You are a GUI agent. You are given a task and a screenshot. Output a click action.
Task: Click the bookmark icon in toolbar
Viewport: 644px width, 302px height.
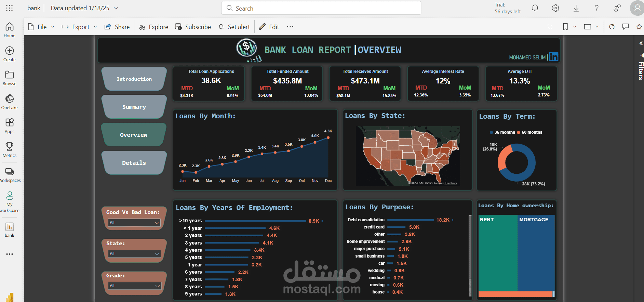point(565,27)
